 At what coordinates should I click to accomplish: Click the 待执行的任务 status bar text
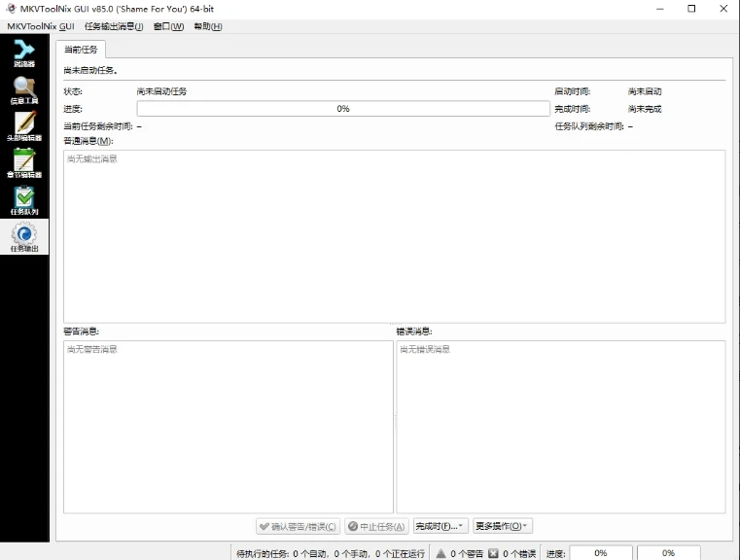tap(331, 553)
